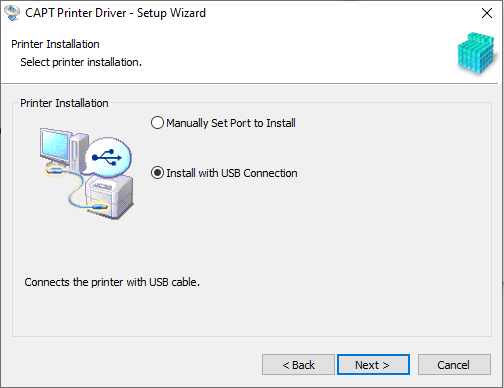The image size is (504, 388).
Task: Go back with the Back button
Action: (x=298, y=365)
